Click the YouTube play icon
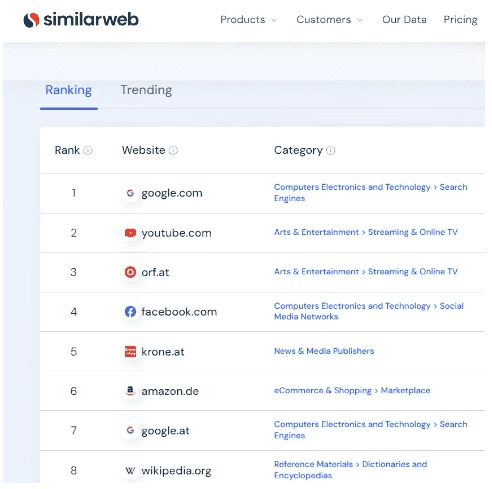 coord(130,233)
